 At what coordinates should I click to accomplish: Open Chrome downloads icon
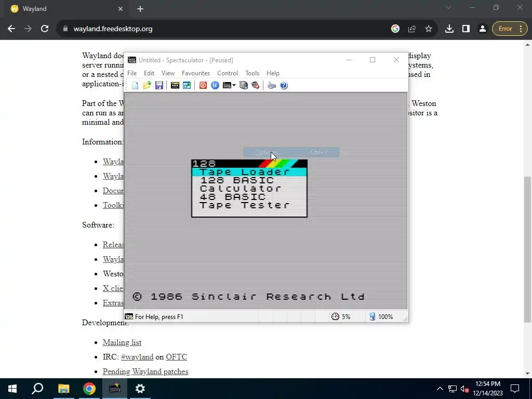click(449, 29)
